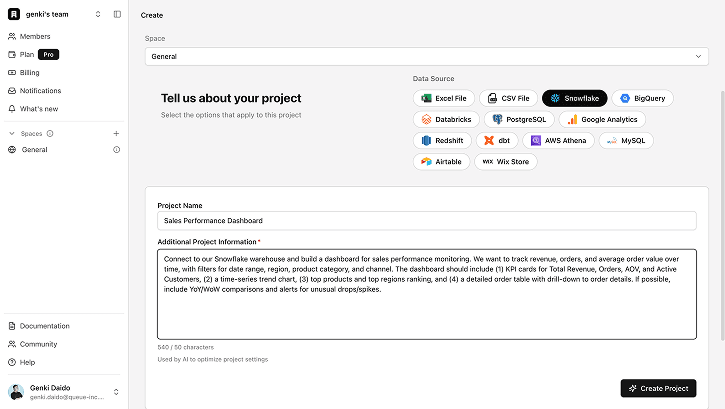Expand the Space dropdown showing General
Screen dimensions: 725x409
coord(427,57)
